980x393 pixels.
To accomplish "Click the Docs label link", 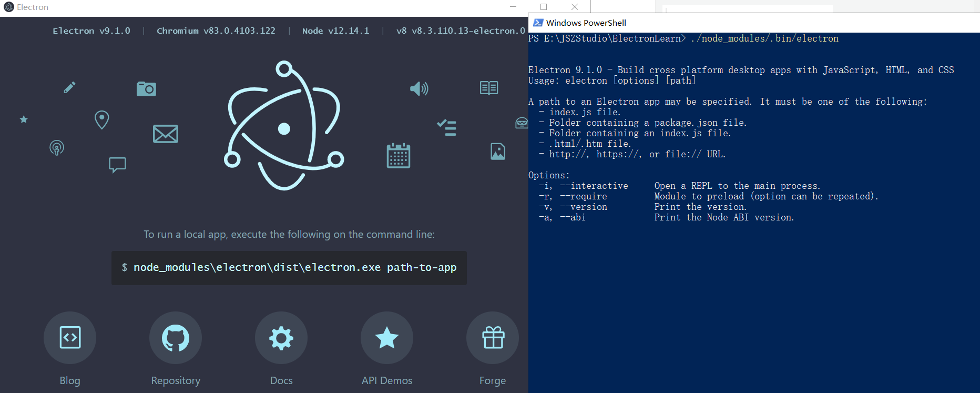I will tap(281, 380).
